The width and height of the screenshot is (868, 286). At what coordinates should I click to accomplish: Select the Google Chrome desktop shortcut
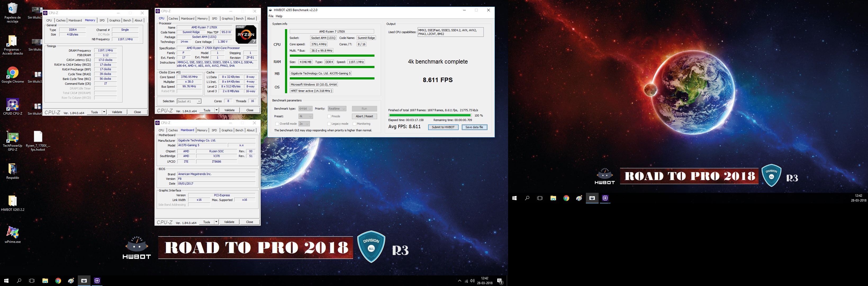coord(12,75)
